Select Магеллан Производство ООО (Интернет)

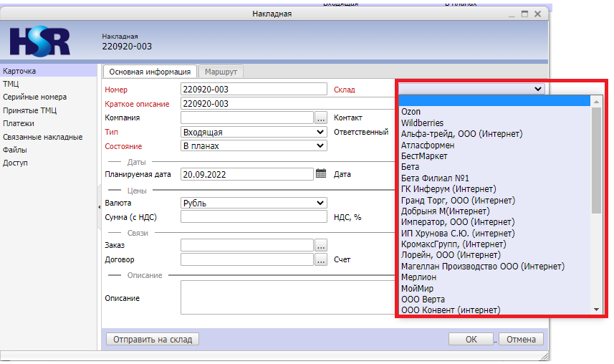coord(494,267)
